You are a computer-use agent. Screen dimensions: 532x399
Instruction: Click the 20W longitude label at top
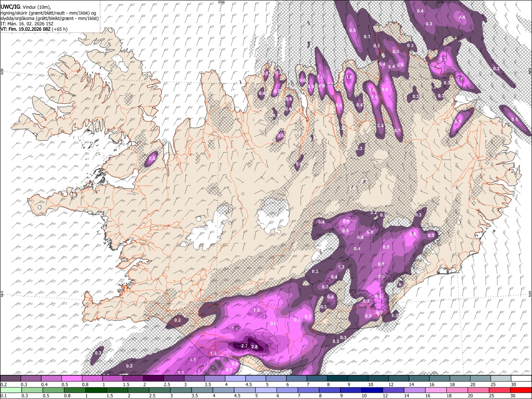221,2
